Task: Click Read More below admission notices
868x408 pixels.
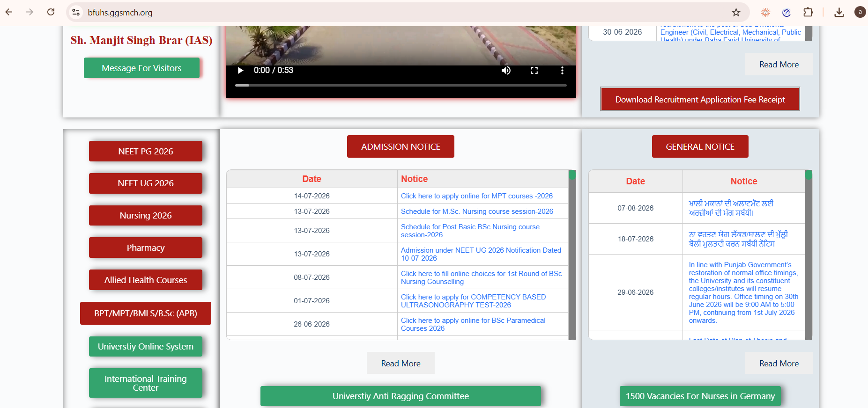Action: 401,363
